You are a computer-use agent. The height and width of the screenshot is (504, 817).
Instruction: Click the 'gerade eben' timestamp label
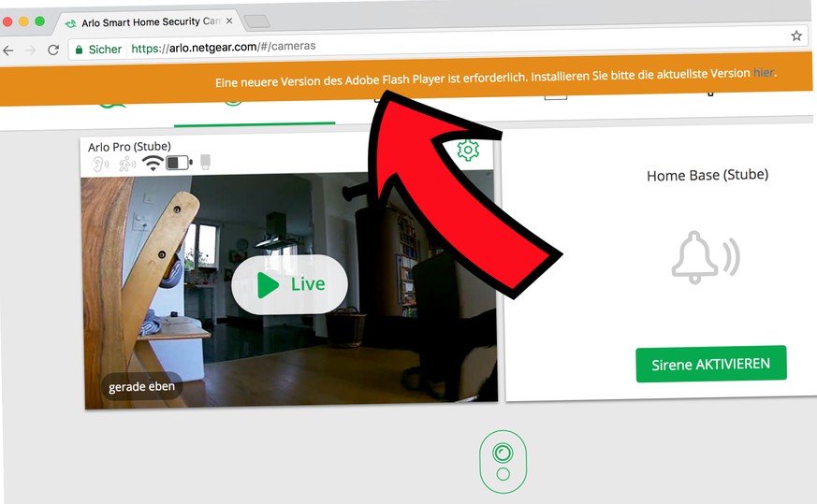coord(141,386)
